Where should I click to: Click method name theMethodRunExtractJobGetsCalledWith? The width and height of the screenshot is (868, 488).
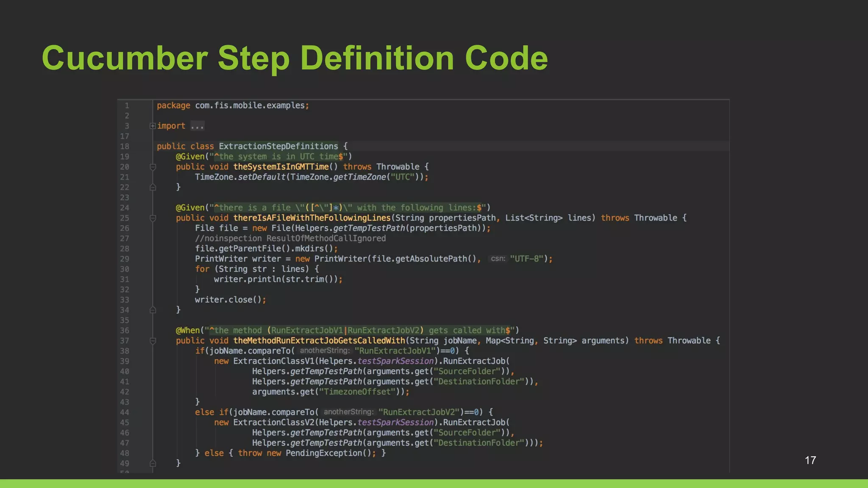pyautogui.click(x=319, y=341)
